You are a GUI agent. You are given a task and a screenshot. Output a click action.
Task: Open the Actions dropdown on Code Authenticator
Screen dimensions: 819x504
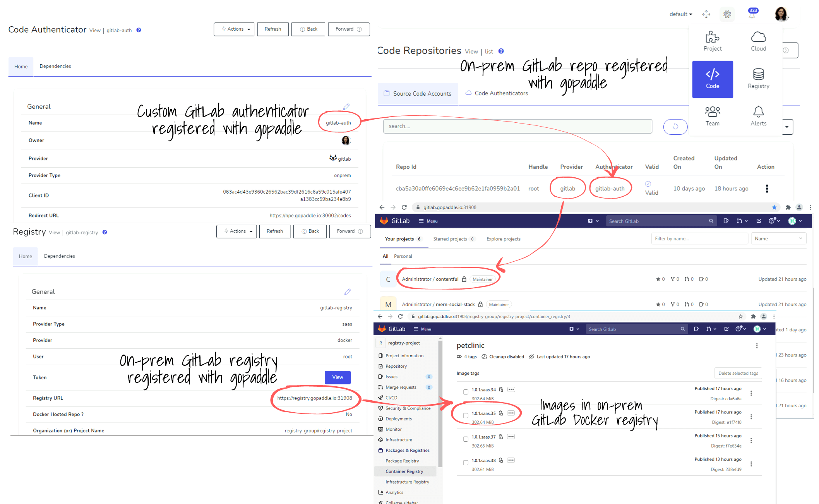point(234,29)
